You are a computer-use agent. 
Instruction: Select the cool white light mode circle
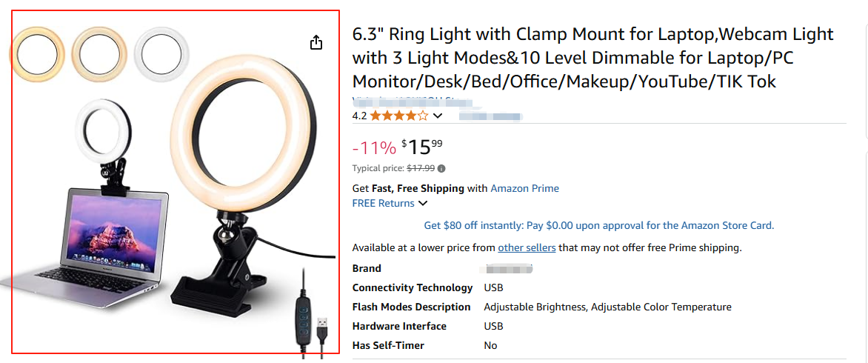(x=161, y=53)
